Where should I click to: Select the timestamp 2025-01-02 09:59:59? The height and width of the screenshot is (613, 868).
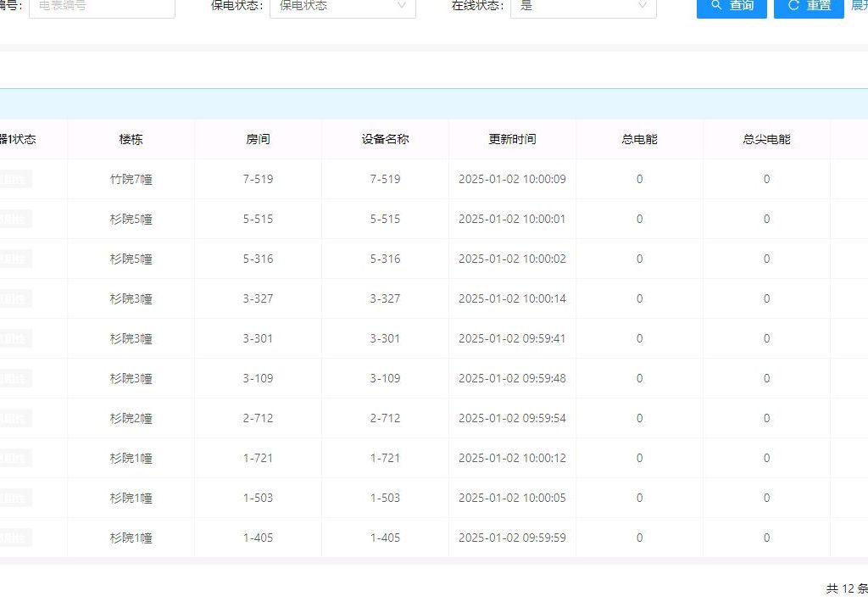pyautogui.click(x=513, y=538)
